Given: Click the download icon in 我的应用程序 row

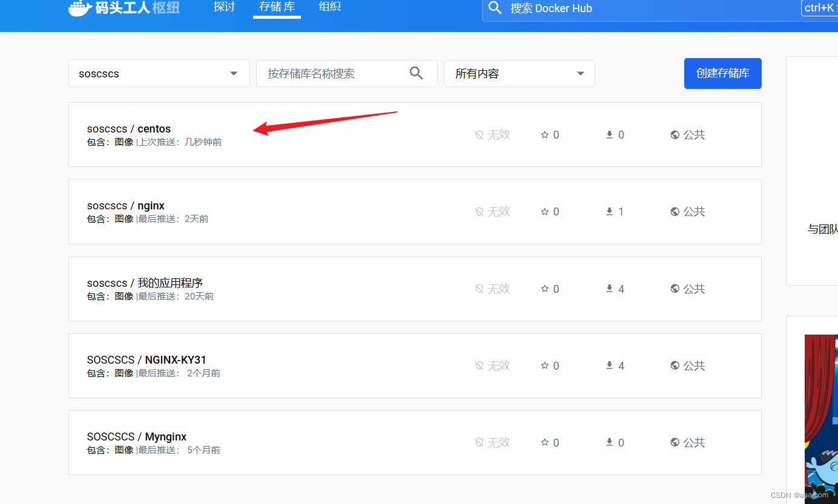Looking at the screenshot, I should click(610, 289).
